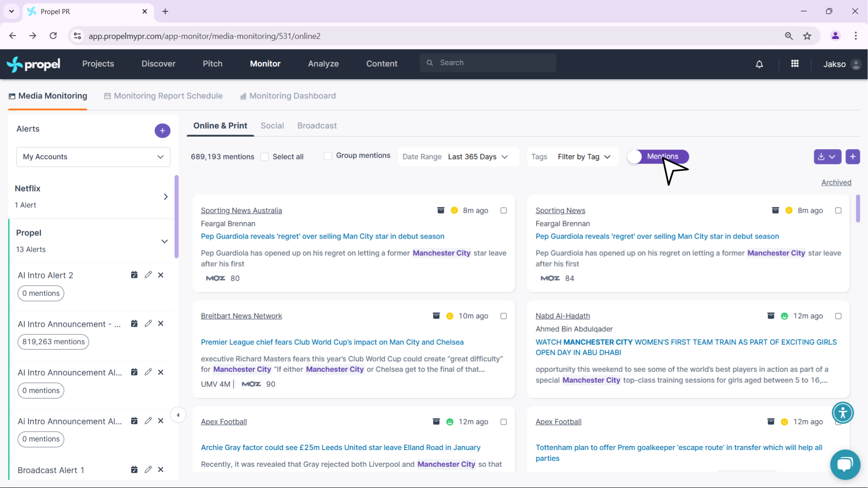Image resolution: width=868 pixels, height=488 pixels.
Task: Collapse the alerts sidebar panel
Action: (178, 415)
